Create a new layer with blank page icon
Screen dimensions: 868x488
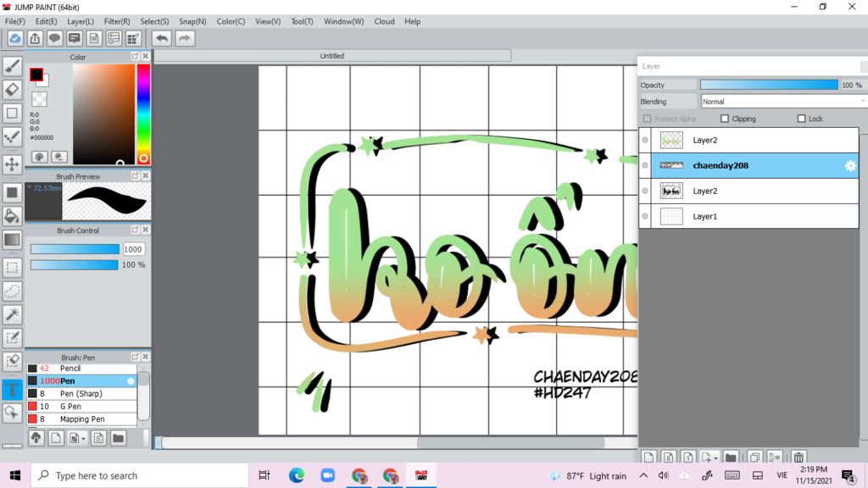pos(648,457)
